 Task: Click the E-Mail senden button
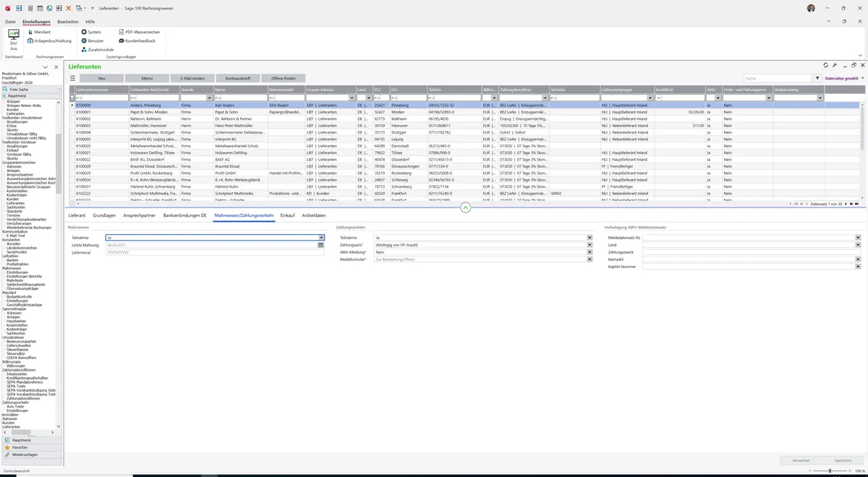click(192, 78)
